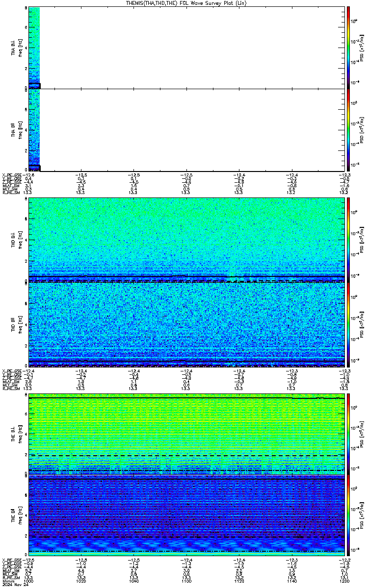Click the R_RE_SM row label under the THA panels
The image size is (368, 588).
pyautogui.click(x=11, y=193)
